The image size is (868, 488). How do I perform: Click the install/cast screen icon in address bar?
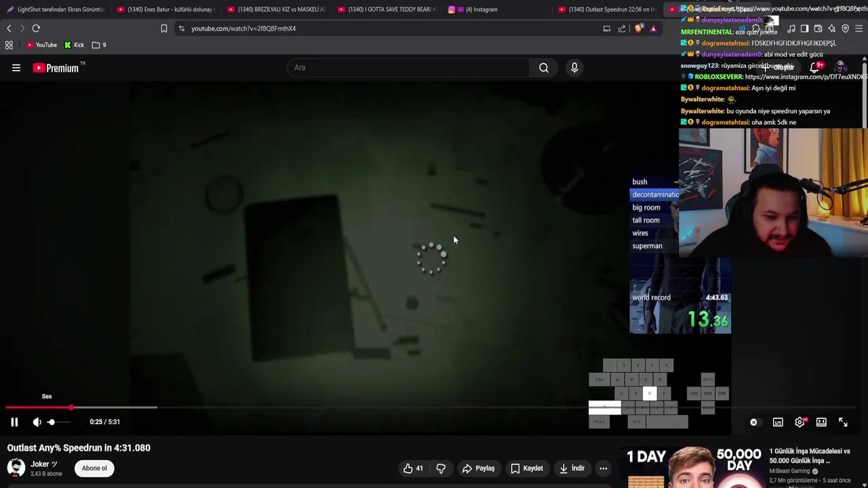pyautogui.click(x=607, y=28)
